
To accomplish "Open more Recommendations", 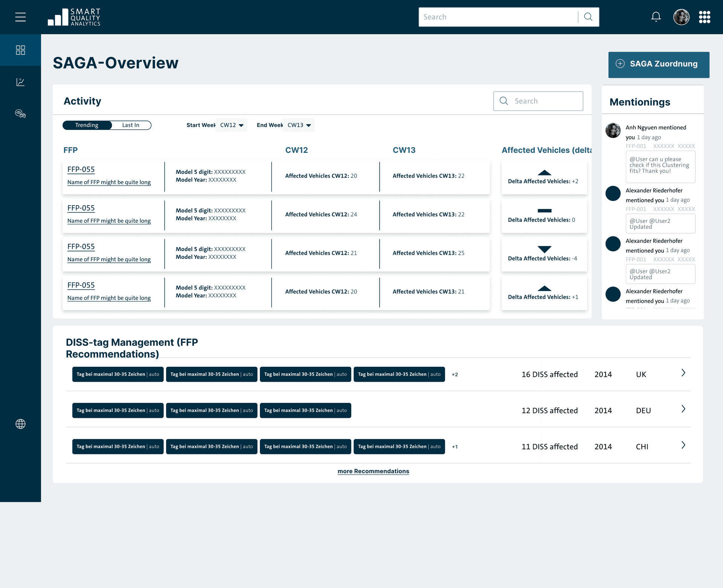I will coord(373,471).
